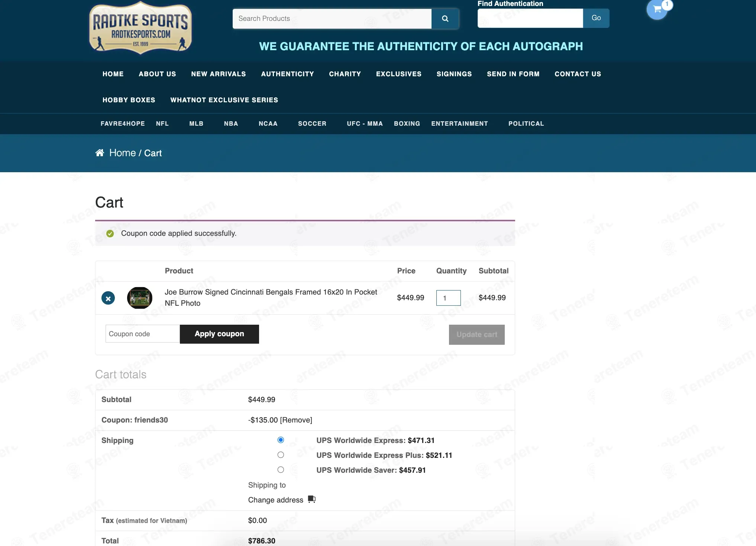Open the HOME menu item
The width and height of the screenshot is (756, 546).
coord(113,74)
